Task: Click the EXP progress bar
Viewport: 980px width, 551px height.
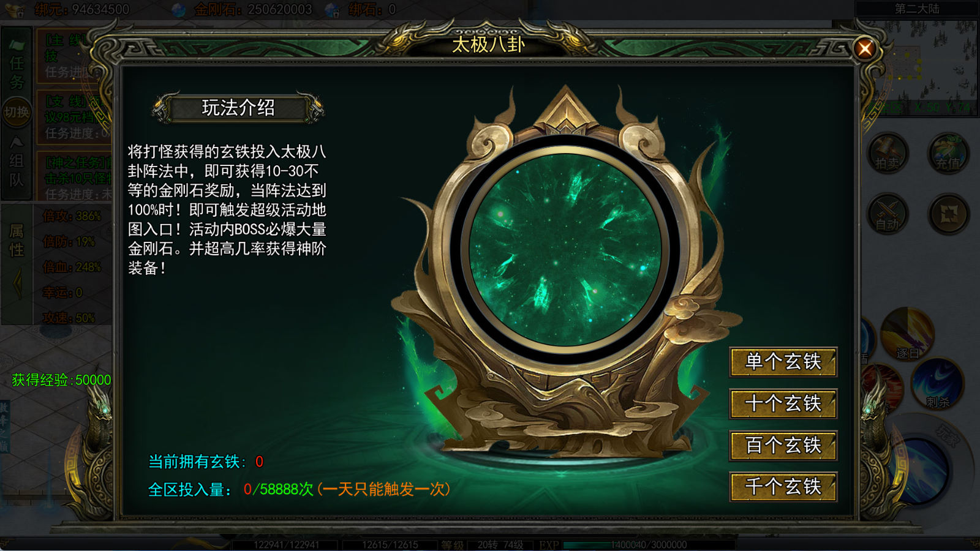Action: pos(649,545)
